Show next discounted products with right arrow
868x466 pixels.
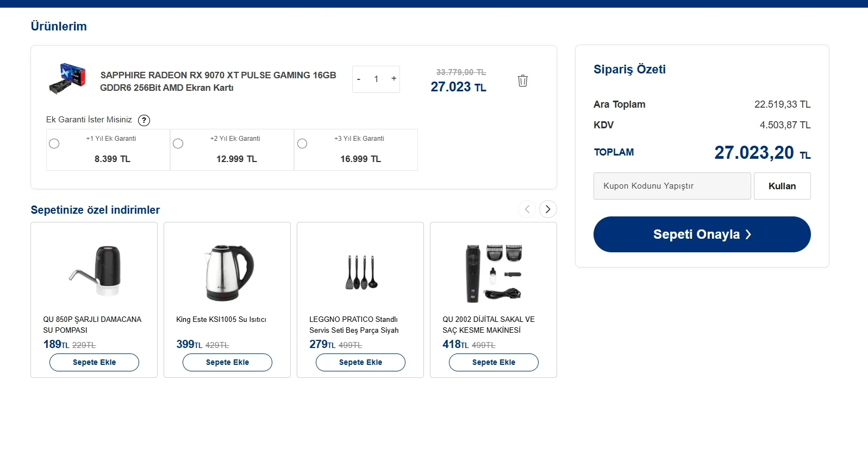coord(548,209)
